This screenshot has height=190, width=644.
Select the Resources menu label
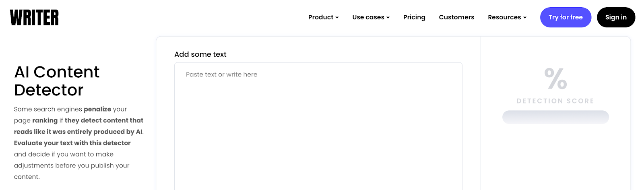504,17
